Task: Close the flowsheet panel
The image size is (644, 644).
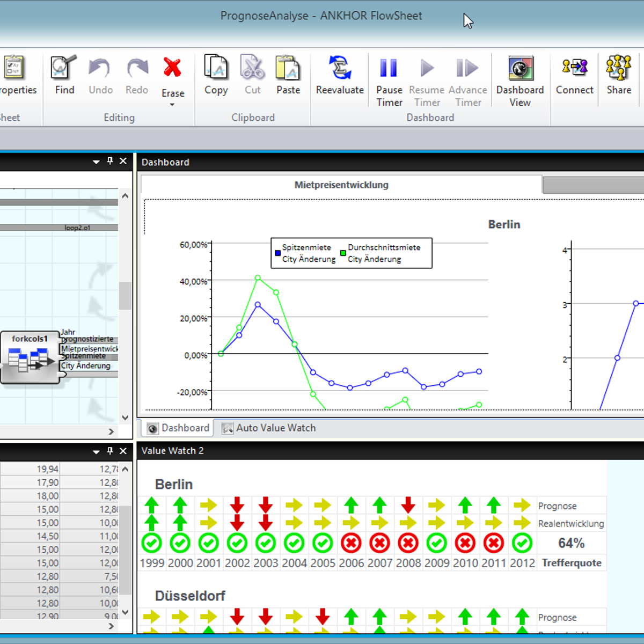Action: click(123, 161)
